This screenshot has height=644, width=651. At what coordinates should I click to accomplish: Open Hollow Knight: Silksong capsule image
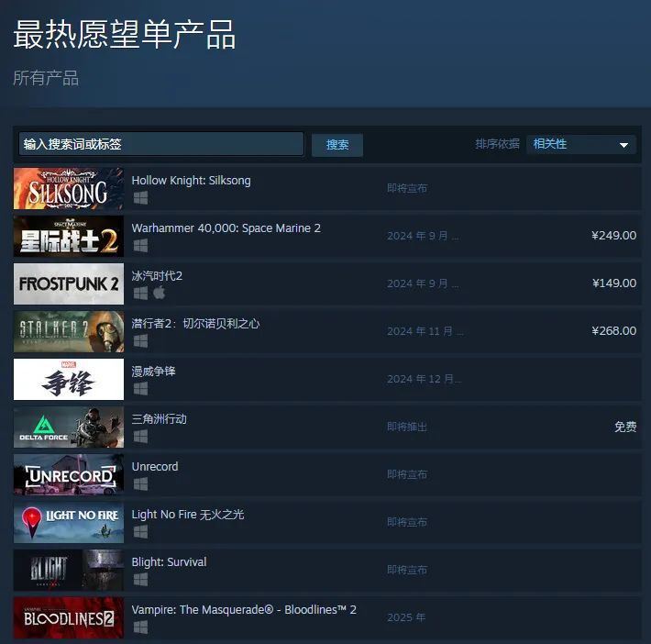pyautogui.click(x=69, y=189)
